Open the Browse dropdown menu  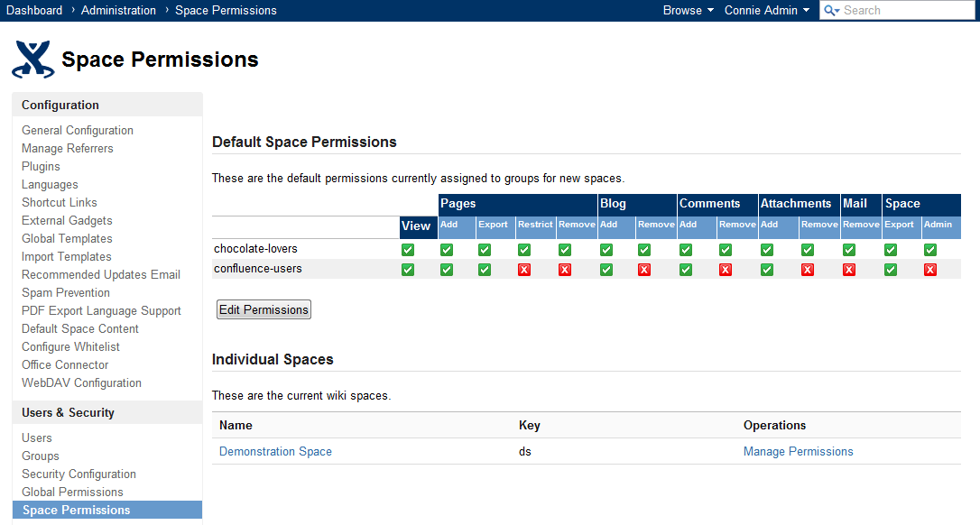(x=689, y=10)
